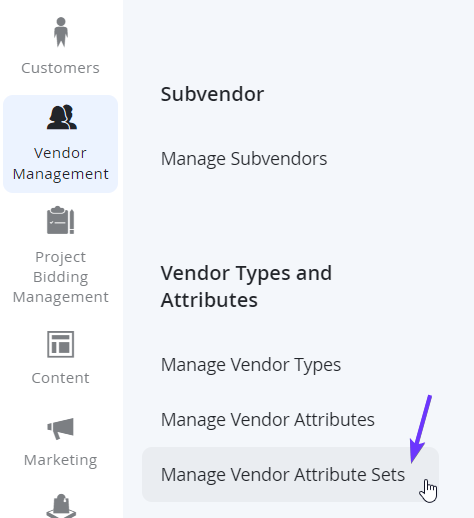Screen dimensions: 474x518
Task: Open Project Bidding Management label
Action: pyautogui.click(x=60, y=277)
